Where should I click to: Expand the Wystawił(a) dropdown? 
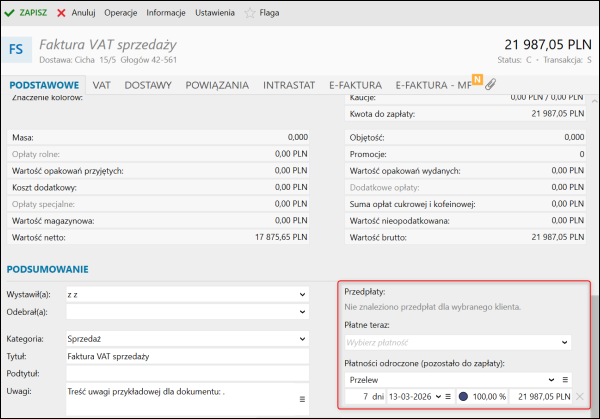tap(302, 295)
